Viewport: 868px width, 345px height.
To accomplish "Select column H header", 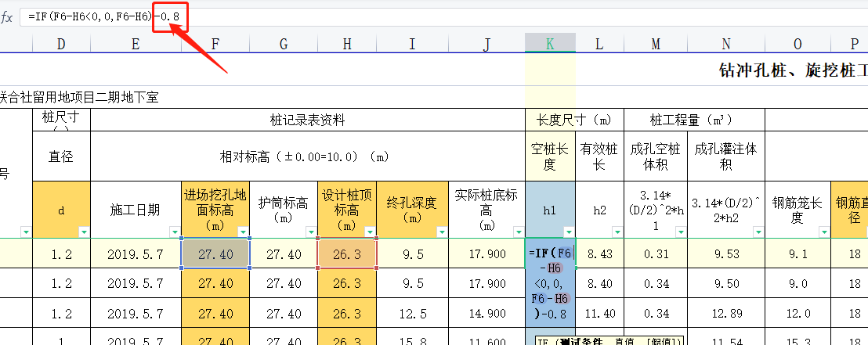I will coord(347,44).
